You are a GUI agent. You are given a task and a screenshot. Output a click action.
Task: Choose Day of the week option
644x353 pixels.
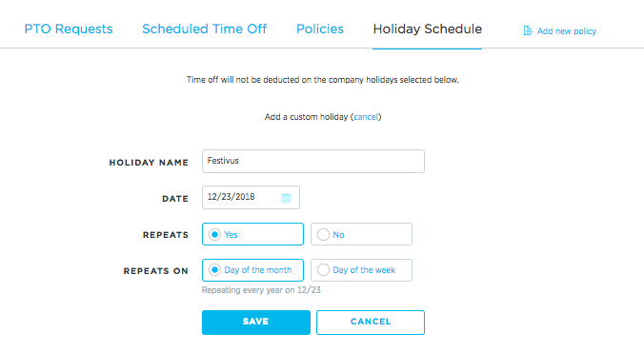coord(323,270)
